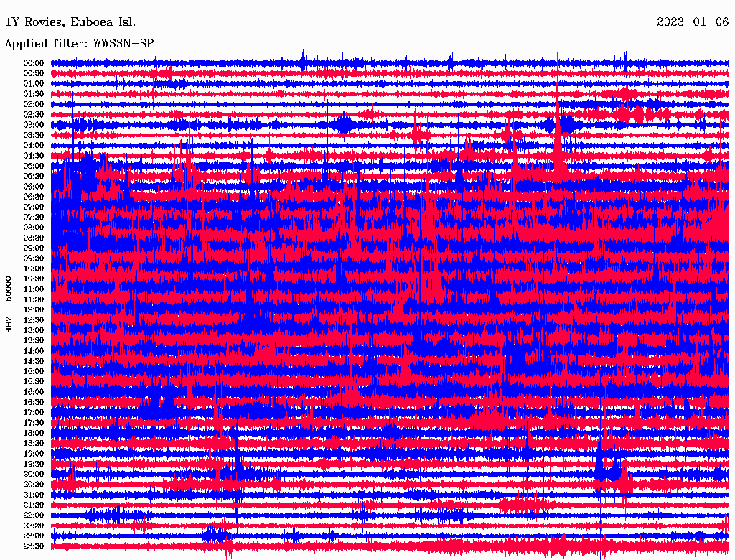Select the 06:30 trace label
Screen dimensions: 735x560
(34, 197)
